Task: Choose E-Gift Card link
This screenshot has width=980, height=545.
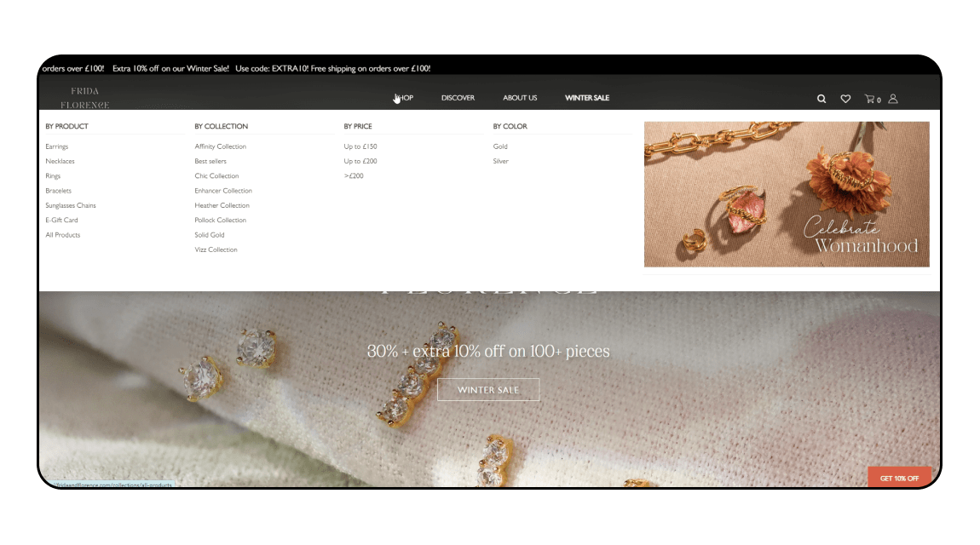Action: (x=62, y=221)
